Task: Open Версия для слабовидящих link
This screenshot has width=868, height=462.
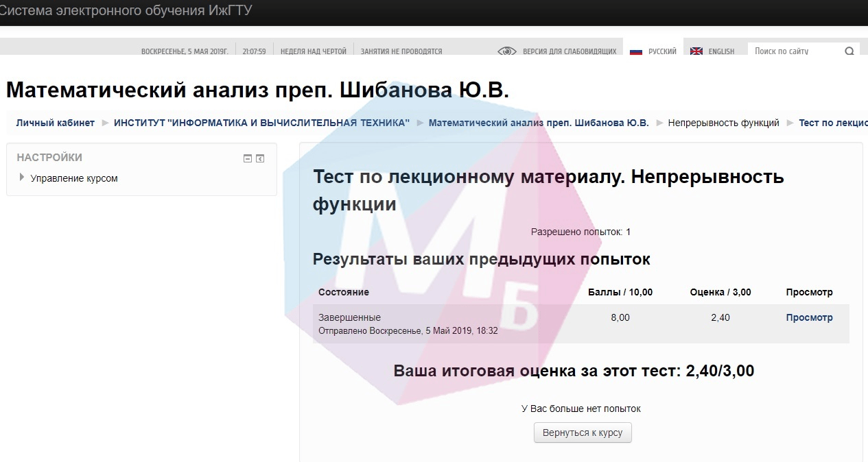Action: pyautogui.click(x=570, y=51)
